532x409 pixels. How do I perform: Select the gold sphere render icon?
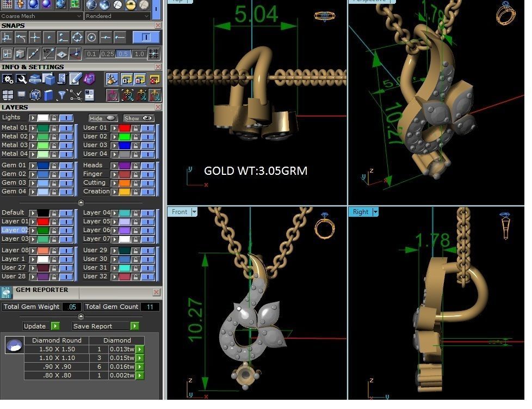(131, 5)
